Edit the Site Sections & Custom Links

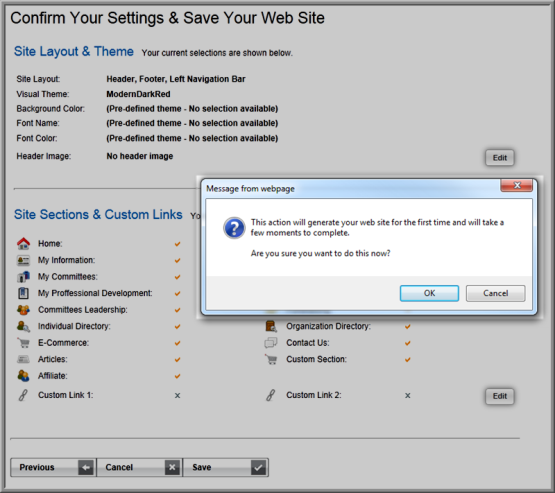click(499, 396)
